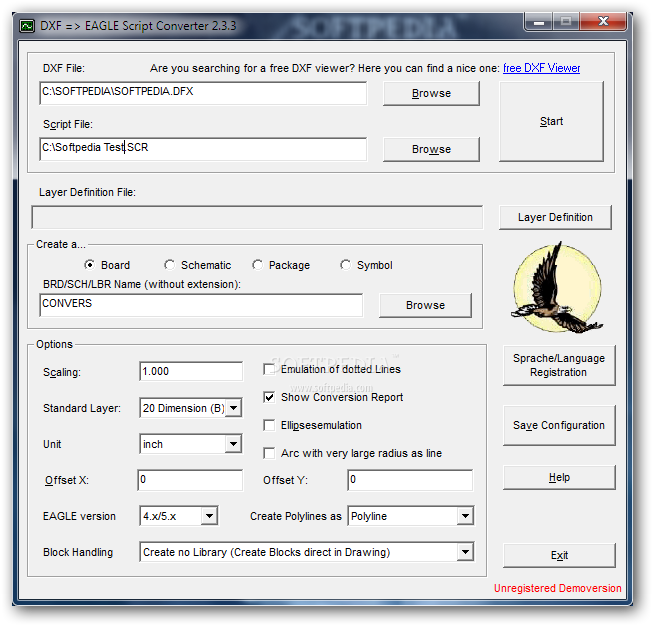Viewport: 653px width, 626px height.
Task: Open the free DXF Viewer link
Action: (541, 68)
